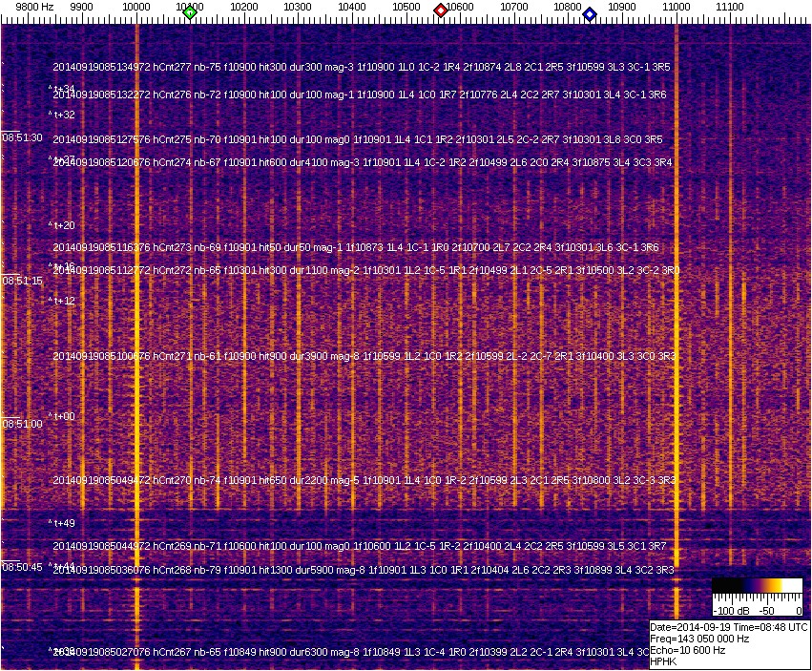The image size is (812, 671).
Task: Click the 11000 Hz frequency axis label
Action: (x=677, y=7)
